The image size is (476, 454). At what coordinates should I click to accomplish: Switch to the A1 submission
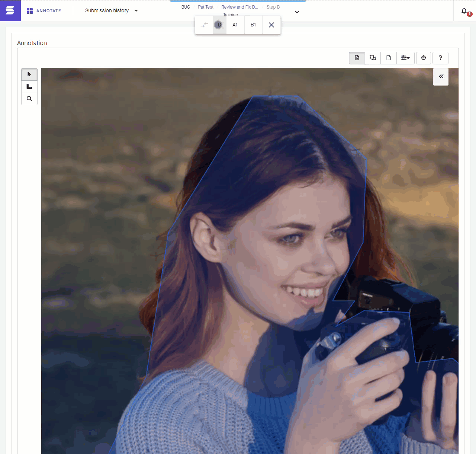235,25
